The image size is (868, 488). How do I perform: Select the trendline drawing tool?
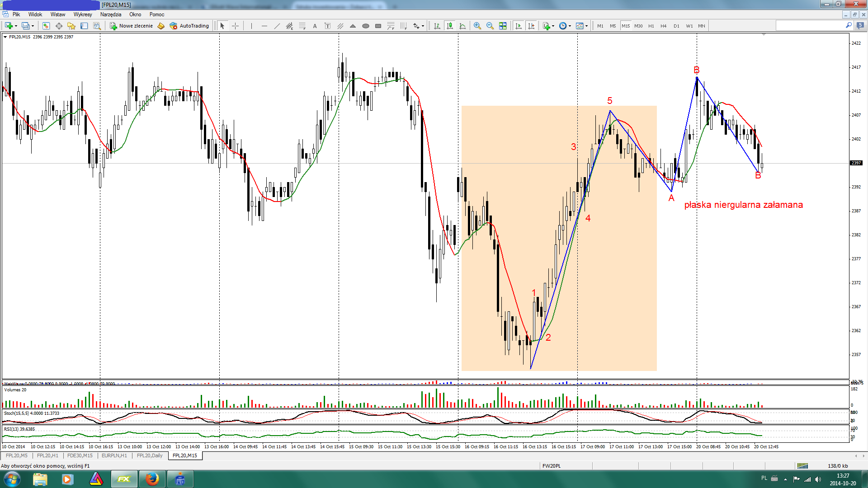(277, 26)
